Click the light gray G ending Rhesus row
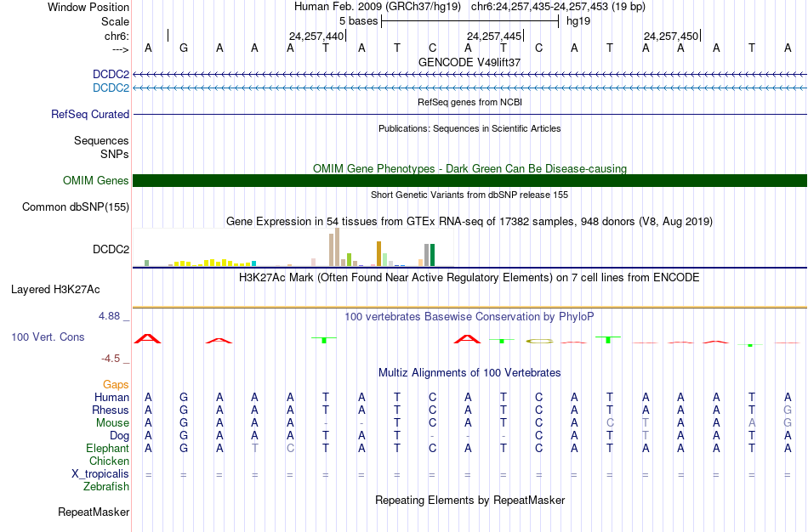The image size is (808, 532). 788,410
